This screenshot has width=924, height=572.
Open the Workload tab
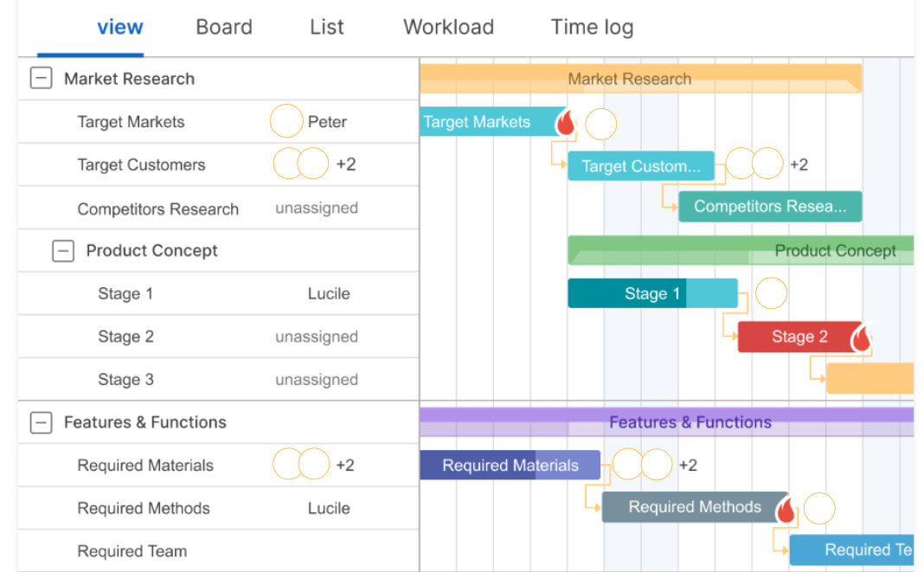click(448, 27)
